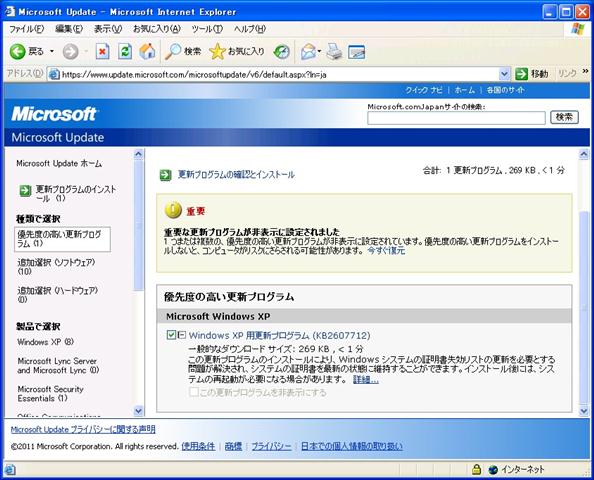This screenshot has width=594, height=480.
Task: Expand the toolbar overflow chevron
Action: coord(585,71)
